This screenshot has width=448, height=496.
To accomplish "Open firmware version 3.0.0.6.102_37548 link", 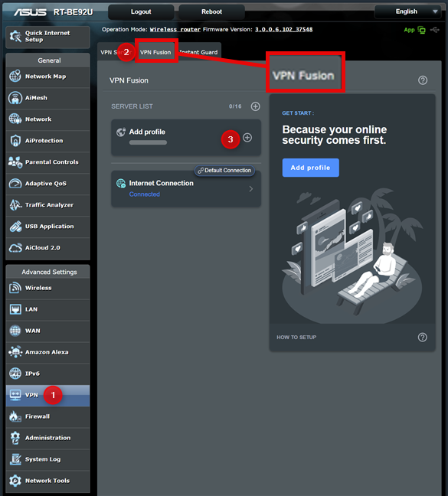I will point(284,29).
